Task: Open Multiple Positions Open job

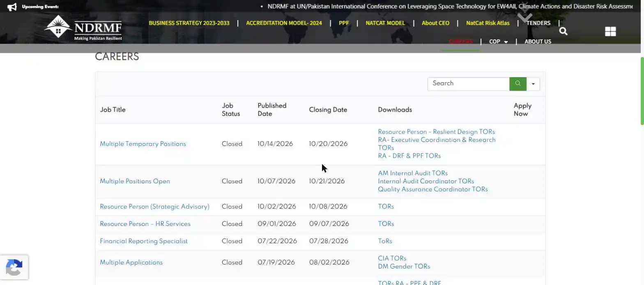Action: pyautogui.click(x=135, y=181)
